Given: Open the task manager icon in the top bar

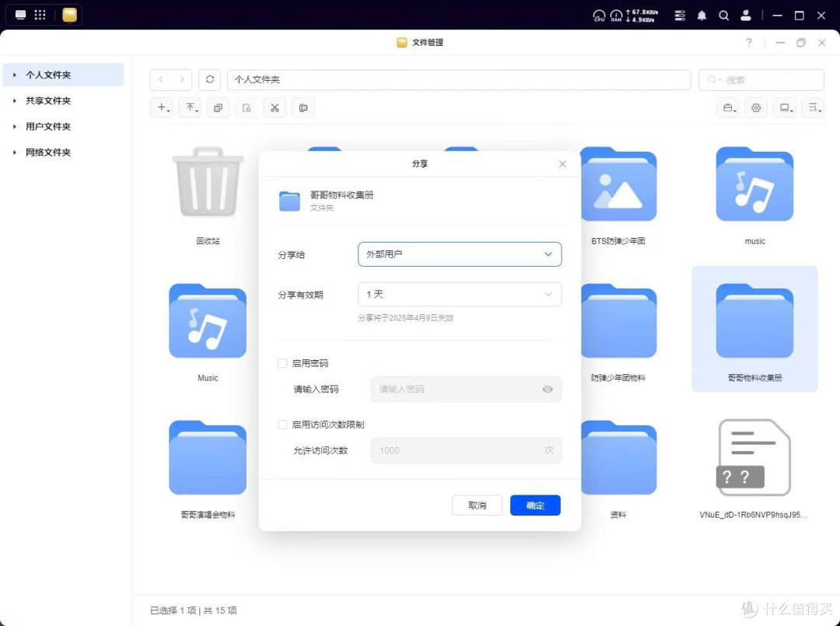Looking at the screenshot, I should 680,16.
